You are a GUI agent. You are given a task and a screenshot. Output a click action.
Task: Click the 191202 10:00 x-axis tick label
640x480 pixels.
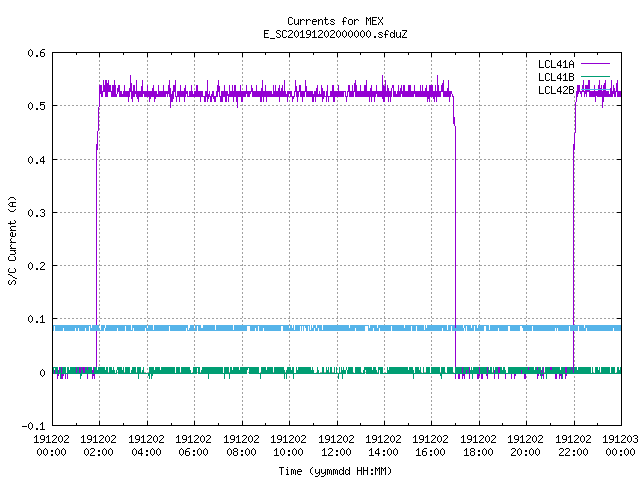click(288, 446)
